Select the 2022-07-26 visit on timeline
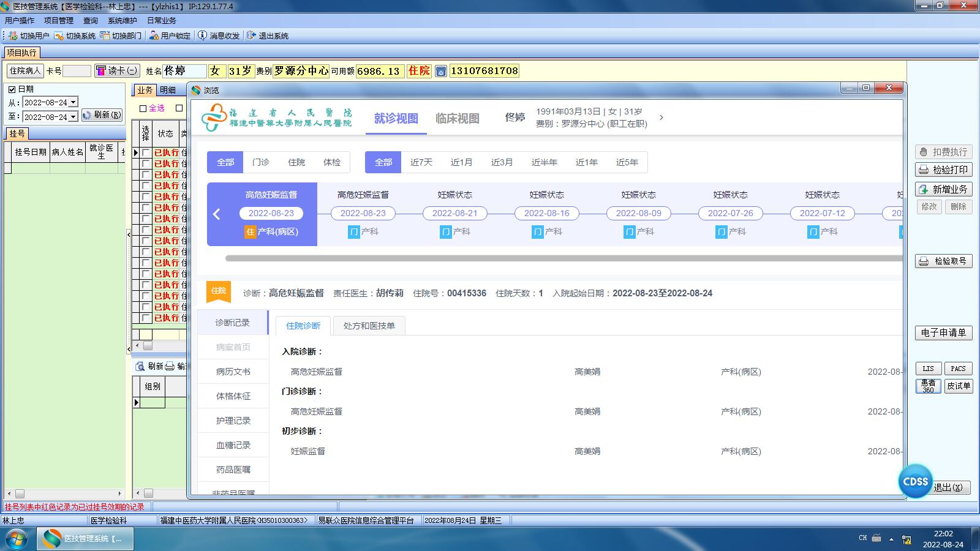This screenshot has height=551, width=980. click(x=730, y=213)
